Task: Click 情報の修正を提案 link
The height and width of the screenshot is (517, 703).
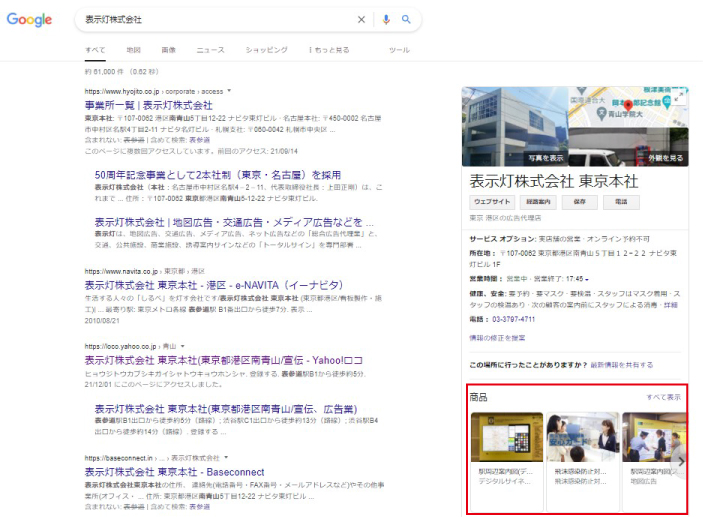Action: (x=497, y=338)
